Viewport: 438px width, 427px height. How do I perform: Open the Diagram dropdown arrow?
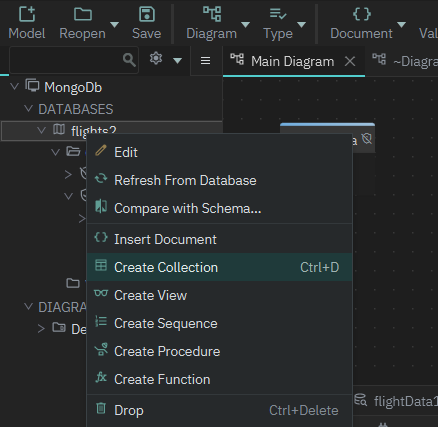point(245,25)
